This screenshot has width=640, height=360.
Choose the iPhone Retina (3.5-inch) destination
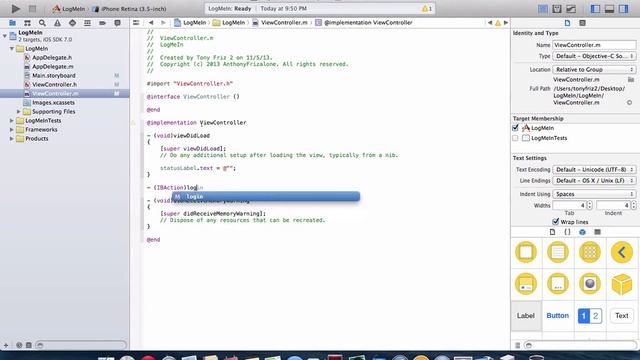tap(130, 9)
